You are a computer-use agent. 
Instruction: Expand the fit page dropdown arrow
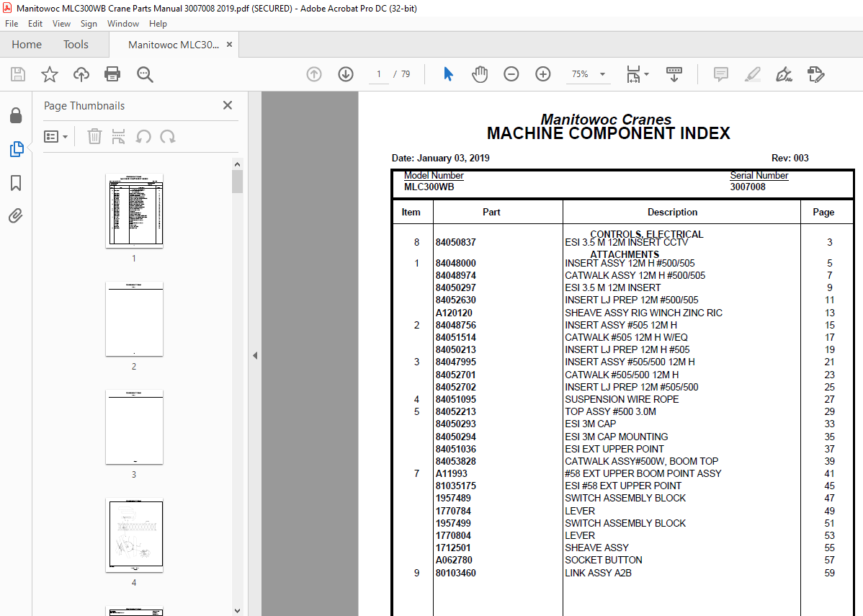tap(647, 74)
